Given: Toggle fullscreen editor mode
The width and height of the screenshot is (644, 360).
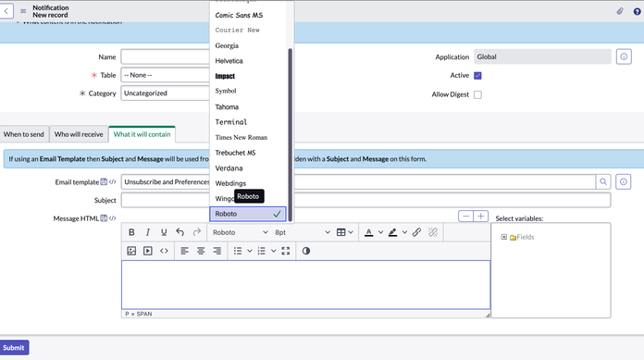Looking at the screenshot, I should tap(285, 251).
